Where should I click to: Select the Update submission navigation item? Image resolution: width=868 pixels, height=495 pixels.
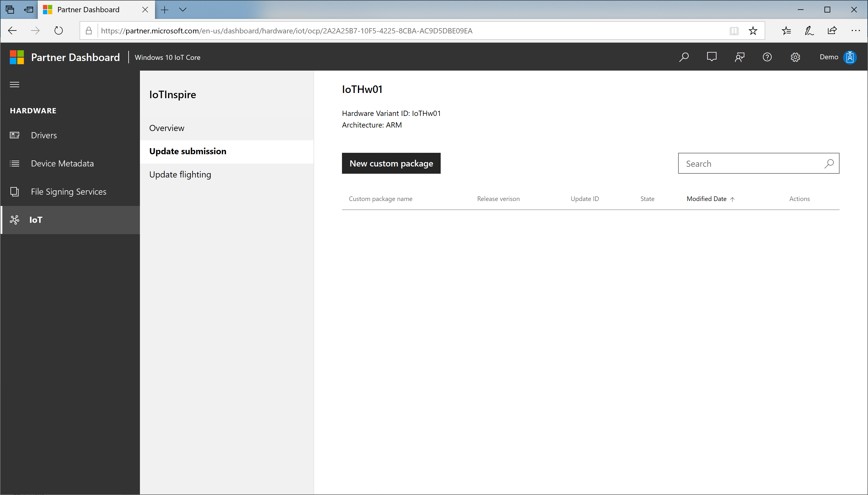pos(187,151)
